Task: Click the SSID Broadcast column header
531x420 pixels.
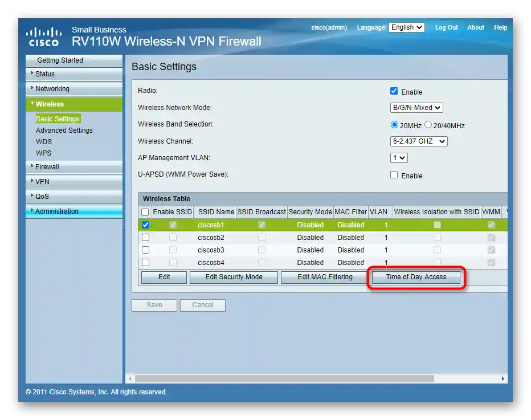Action: [x=262, y=212]
